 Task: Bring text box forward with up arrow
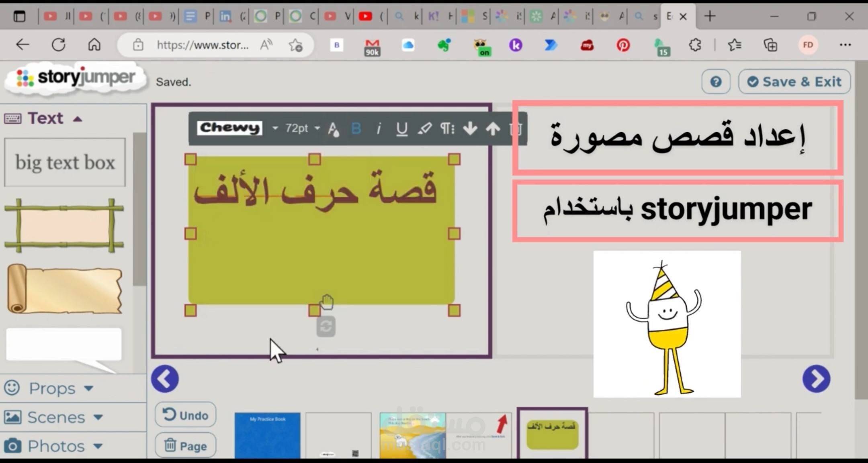pyautogui.click(x=493, y=128)
